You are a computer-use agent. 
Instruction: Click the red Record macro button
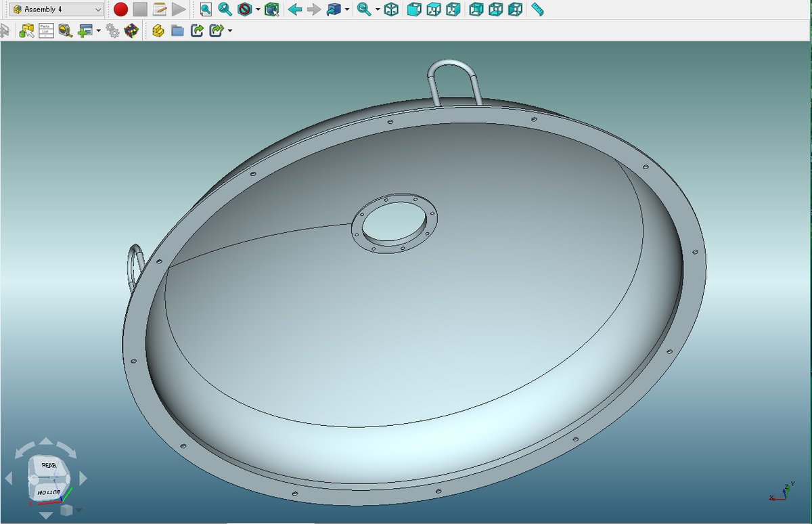tap(120, 9)
